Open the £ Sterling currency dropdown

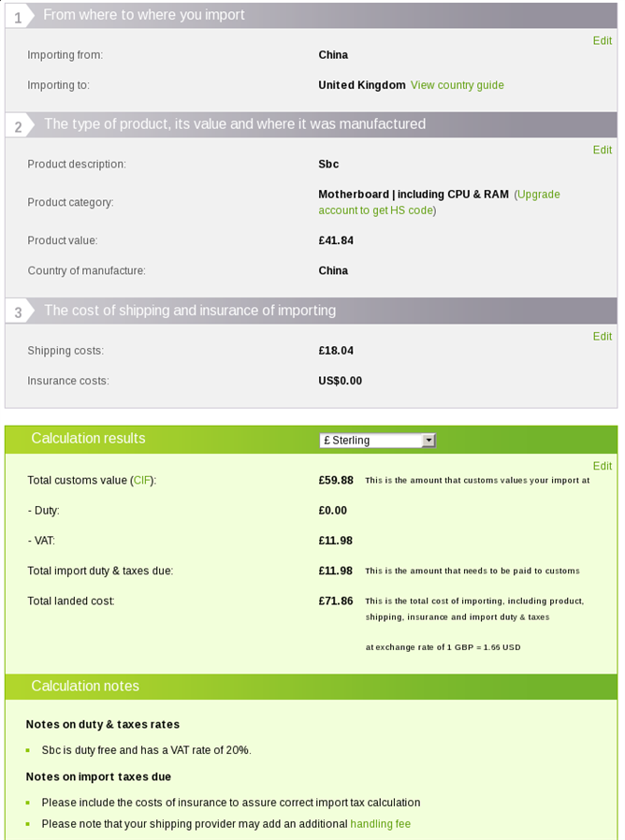click(377, 441)
